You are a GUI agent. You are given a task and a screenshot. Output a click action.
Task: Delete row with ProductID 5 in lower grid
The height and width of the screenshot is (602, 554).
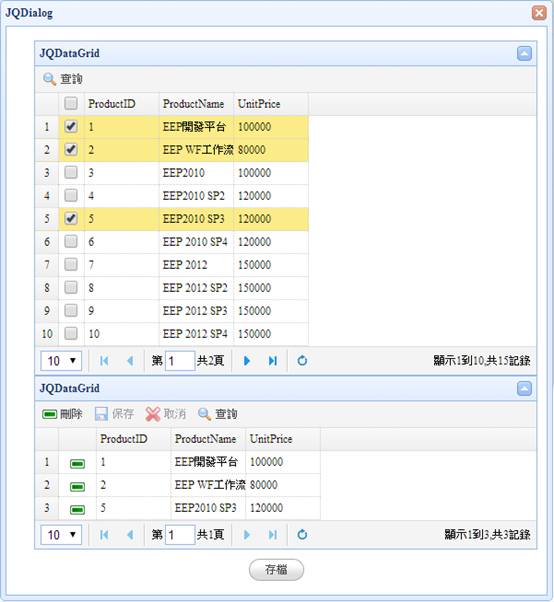coord(77,509)
